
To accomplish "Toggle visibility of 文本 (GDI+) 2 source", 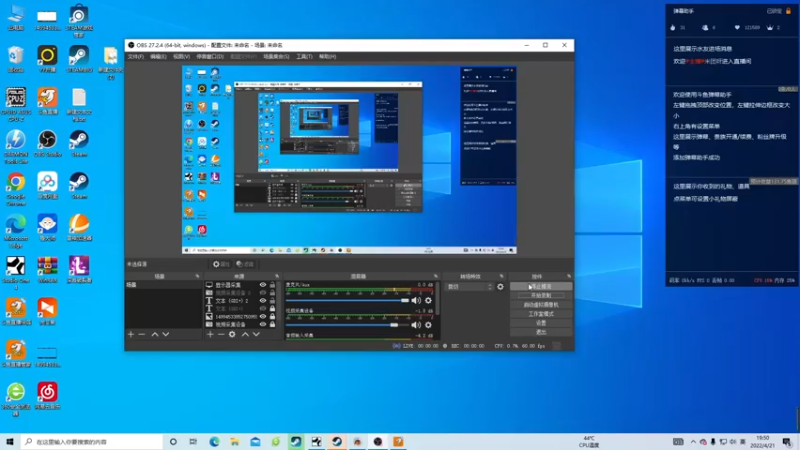I will [x=263, y=301].
